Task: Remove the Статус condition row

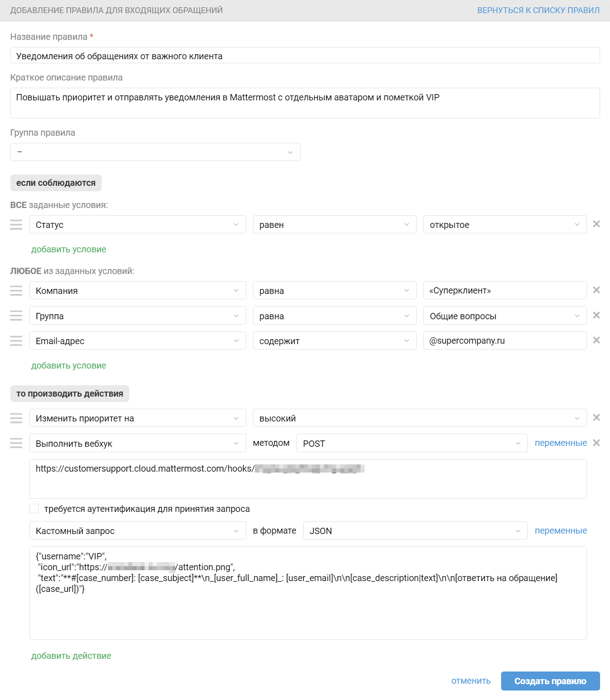Action: tap(596, 224)
